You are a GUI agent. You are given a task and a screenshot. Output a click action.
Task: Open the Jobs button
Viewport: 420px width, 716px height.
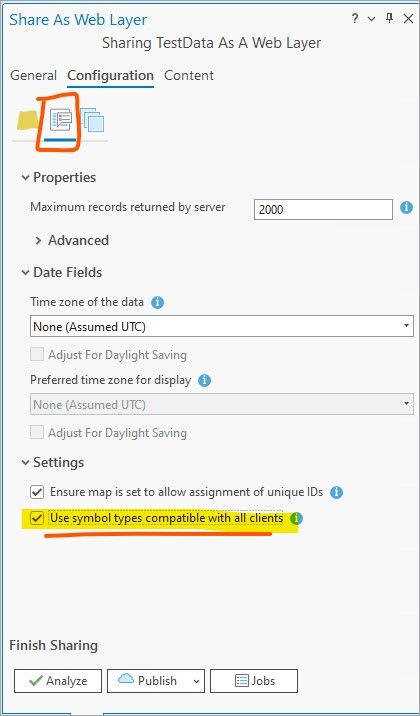point(254,681)
